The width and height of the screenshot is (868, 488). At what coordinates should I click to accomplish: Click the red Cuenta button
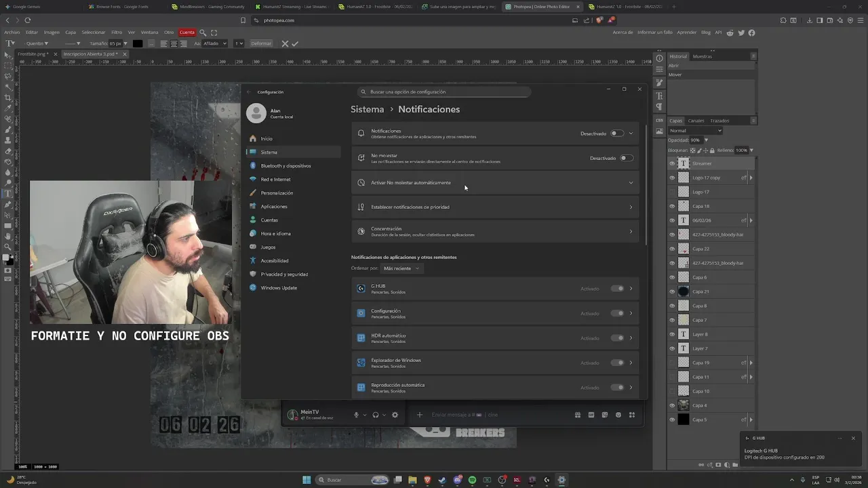[x=187, y=33]
